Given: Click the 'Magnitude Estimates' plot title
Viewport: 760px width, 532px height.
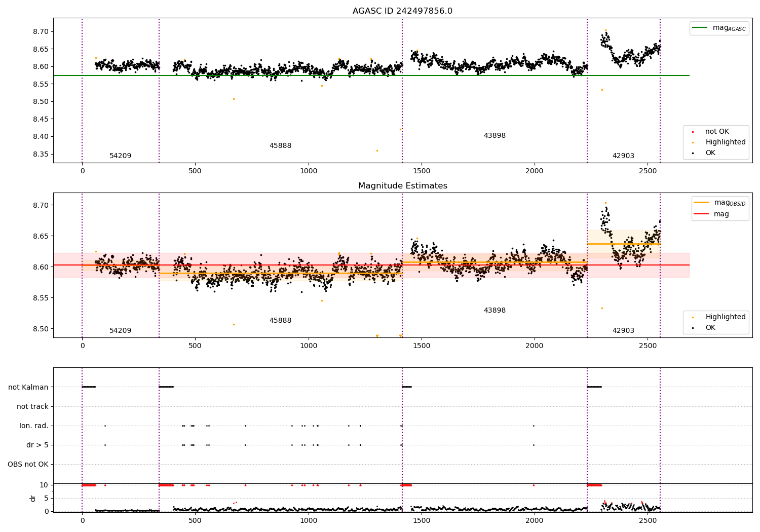Looking at the screenshot, I should (402, 186).
